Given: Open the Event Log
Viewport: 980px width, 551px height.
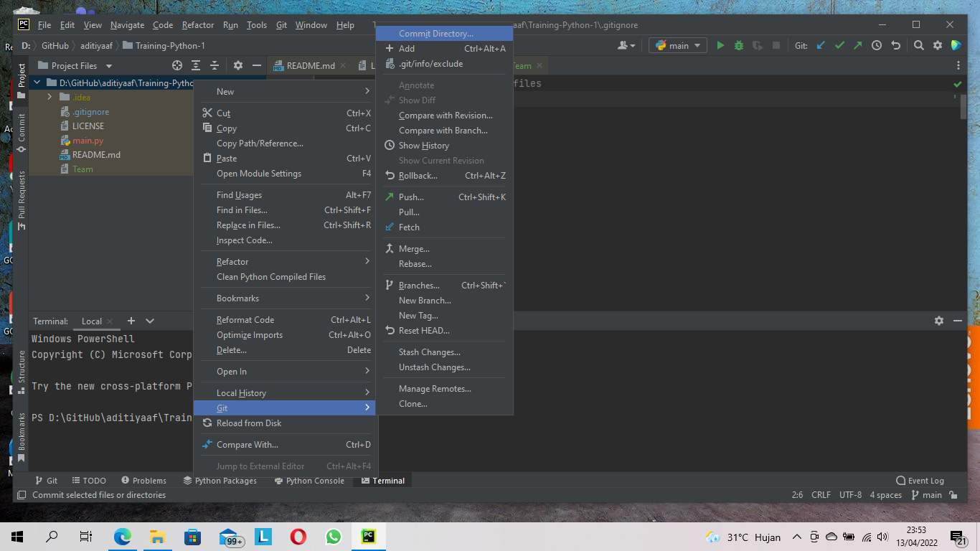Looking at the screenshot, I should 920,480.
